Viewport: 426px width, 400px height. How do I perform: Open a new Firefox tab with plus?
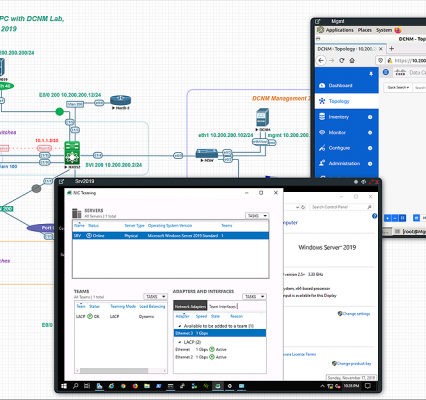coord(392,49)
